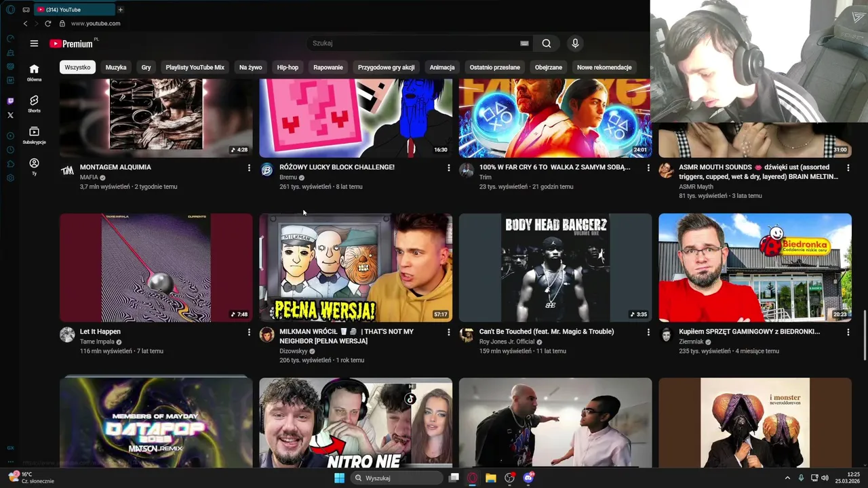This screenshot has width=868, height=488.
Task: Click the search magnifier button
Action: [547, 43]
